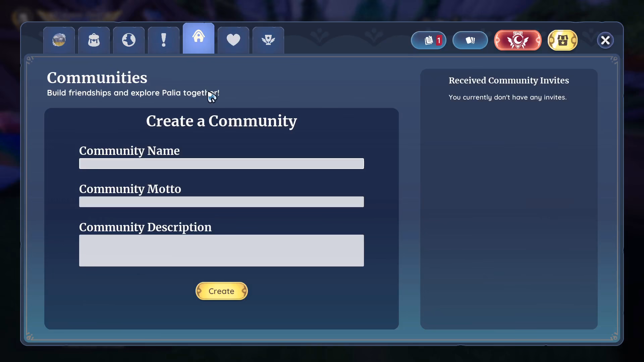Image resolution: width=644 pixels, height=362 pixels.
Task: Focus the Community Motto text field
Action: point(221,202)
